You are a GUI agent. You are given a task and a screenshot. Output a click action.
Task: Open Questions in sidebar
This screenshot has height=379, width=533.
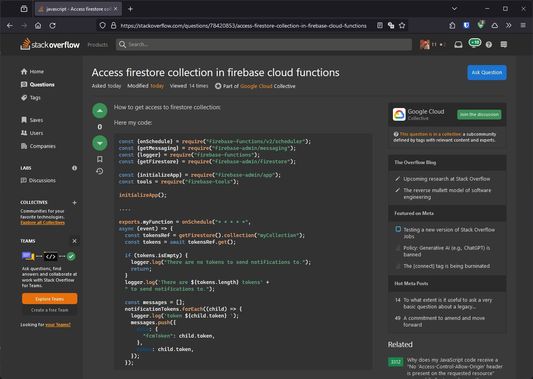(37, 84)
